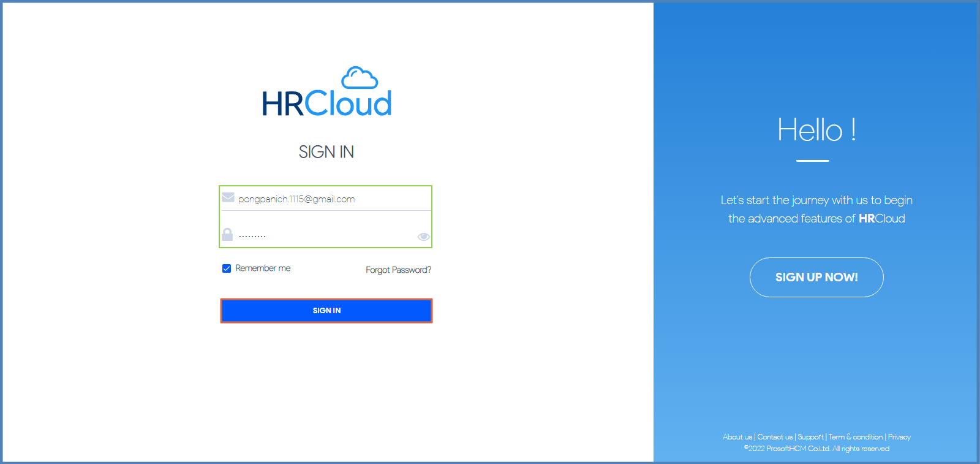Show password with the eye icon
Image resolution: width=980 pixels, height=464 pixels.
tap(423, 237)
